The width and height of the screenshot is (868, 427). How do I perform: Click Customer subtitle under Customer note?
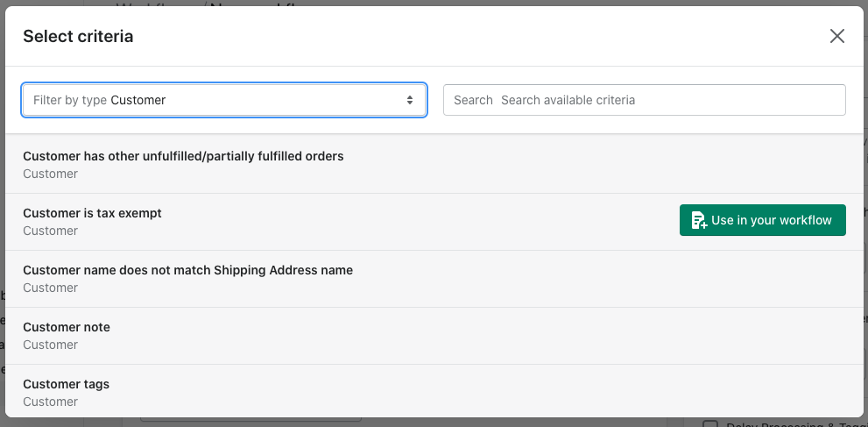[51, 345]
